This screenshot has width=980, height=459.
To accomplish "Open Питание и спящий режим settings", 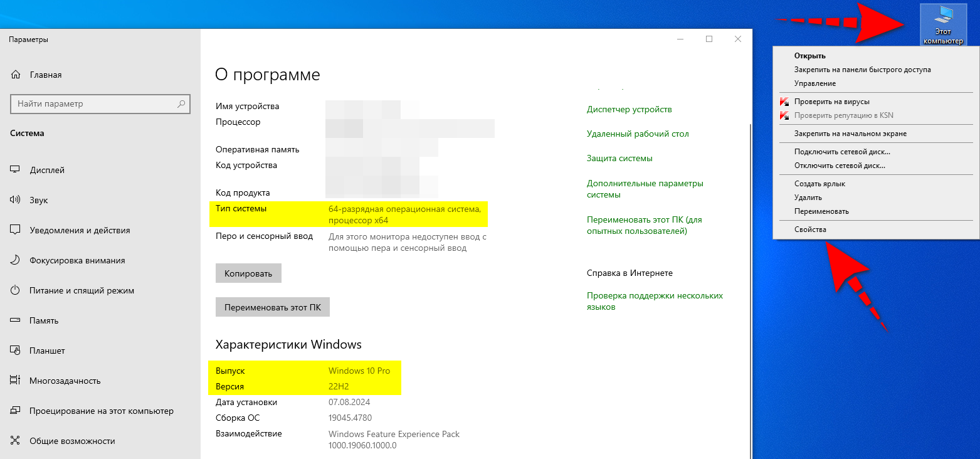I will click(x=100, y=290).
